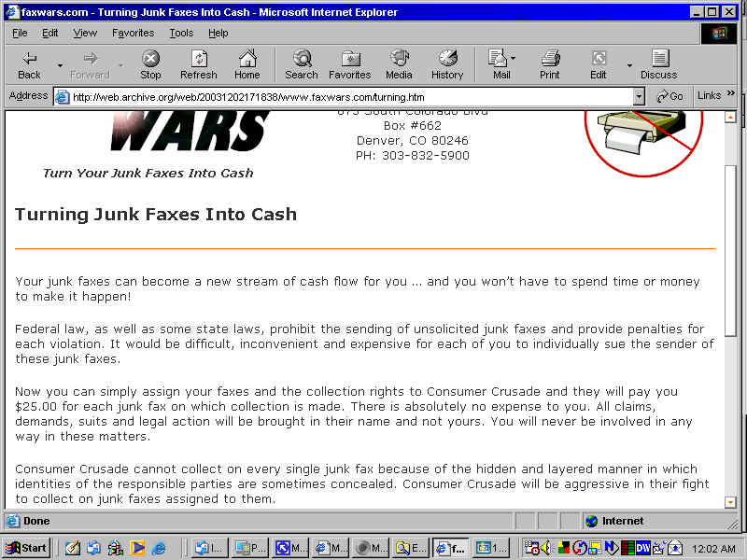Show browsing History pane
Image resolution: width=747 pixels, height=560 pixels.
447,64
